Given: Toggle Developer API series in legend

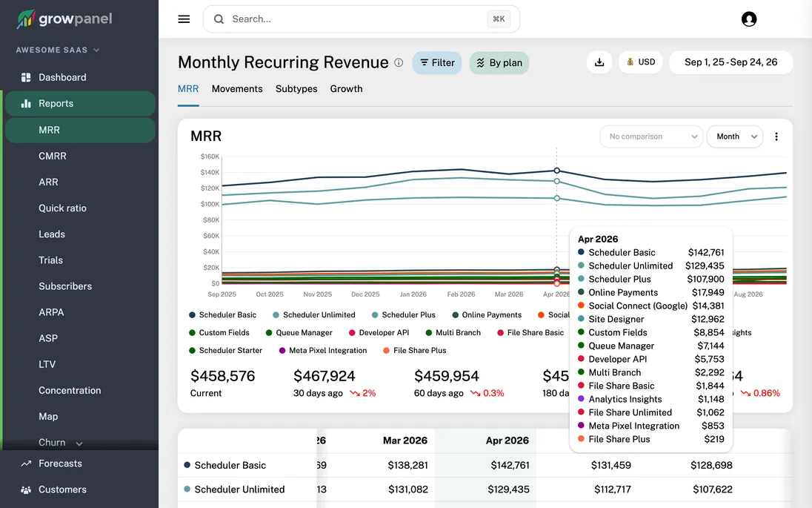Looking at the screenshot, I should coord(379,332).
